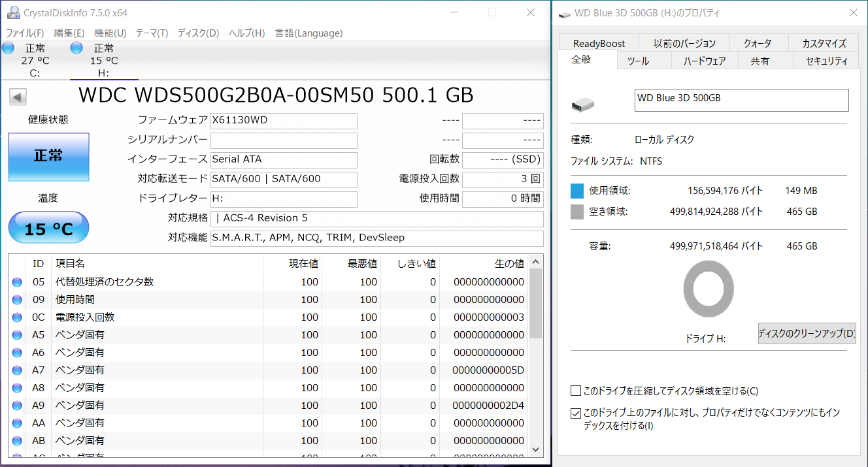Click the gray 空き領域 color swatch

tap(577, 212)
